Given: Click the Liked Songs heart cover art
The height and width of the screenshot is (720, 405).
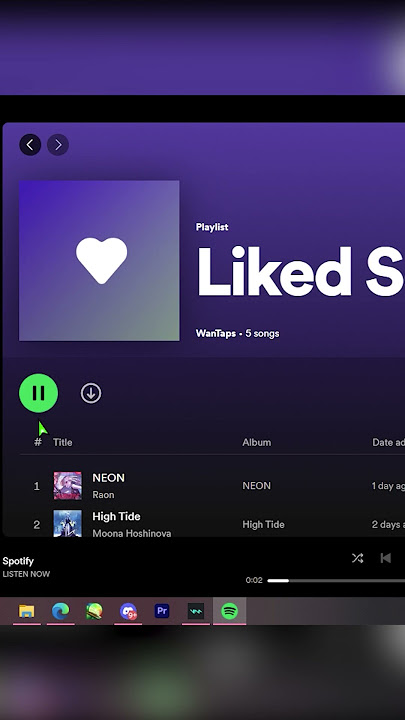Looking at the screenshot, I should 99,261.
